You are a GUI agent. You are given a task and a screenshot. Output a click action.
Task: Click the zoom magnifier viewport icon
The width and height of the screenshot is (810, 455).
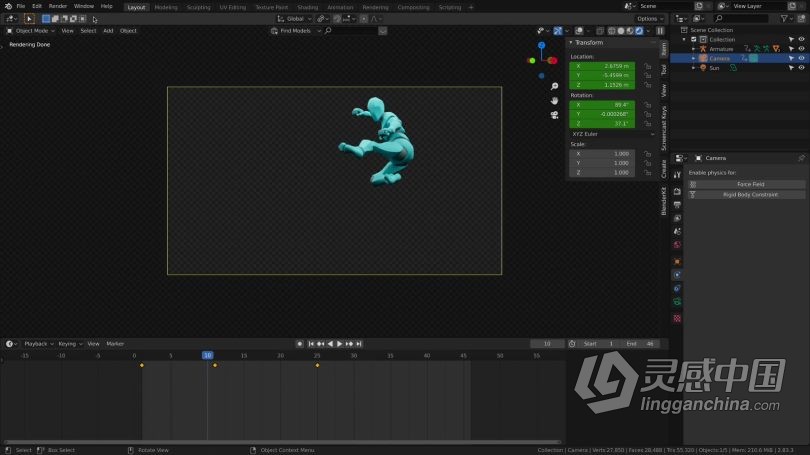click(554, 86)
